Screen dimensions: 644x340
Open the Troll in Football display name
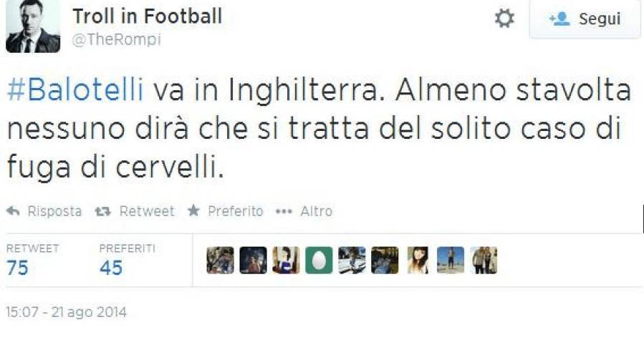[148, 16]
